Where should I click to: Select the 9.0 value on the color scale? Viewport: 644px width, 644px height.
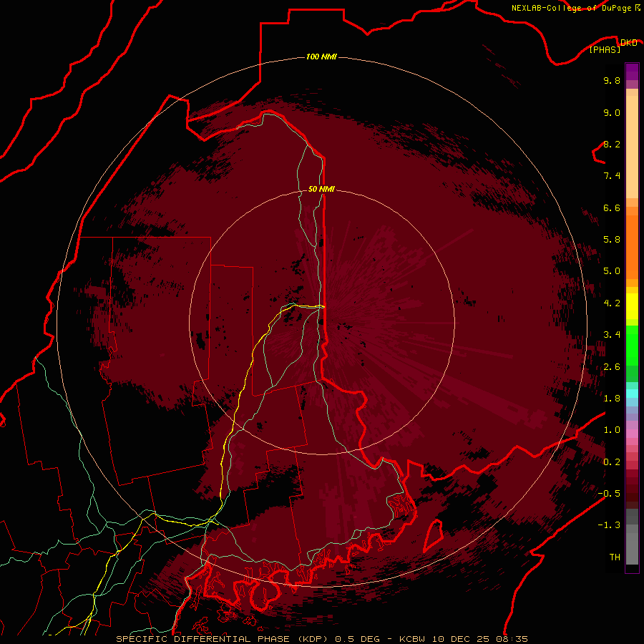pyautogui.click(x=612, y=112)
